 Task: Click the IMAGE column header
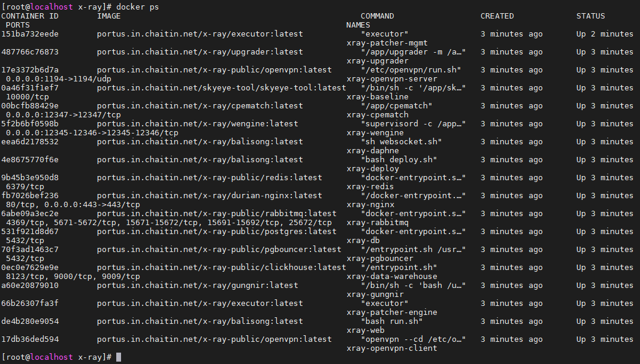pyautogui.click(x=109, y=16)
